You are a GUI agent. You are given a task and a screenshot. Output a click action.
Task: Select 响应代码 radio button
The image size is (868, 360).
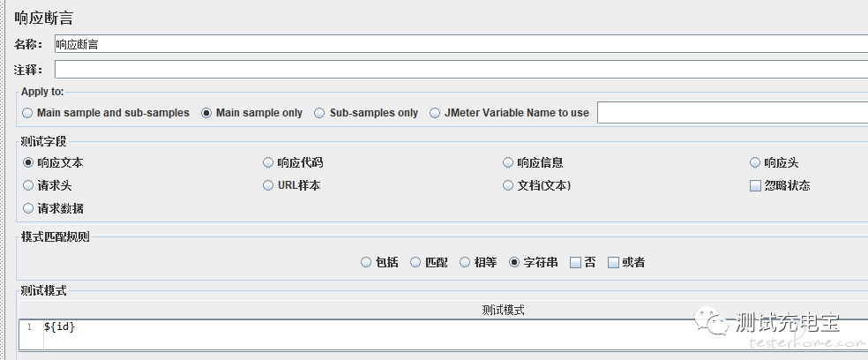293,163
